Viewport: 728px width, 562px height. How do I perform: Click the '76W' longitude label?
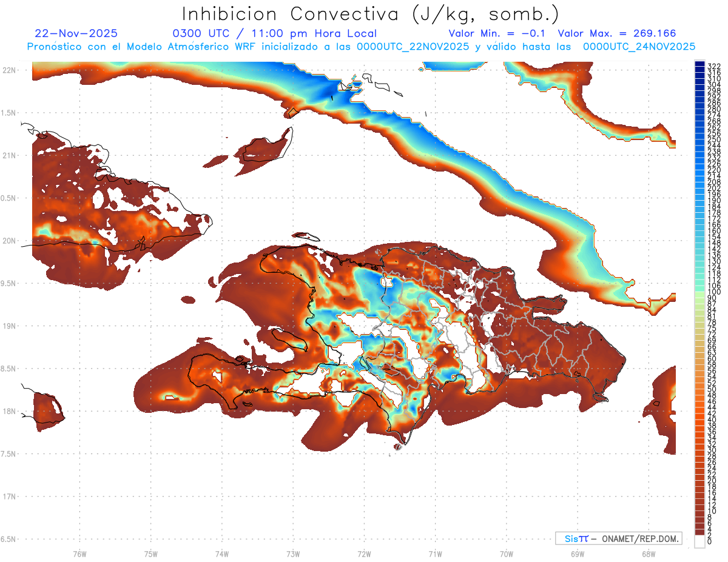click(79, 553)
